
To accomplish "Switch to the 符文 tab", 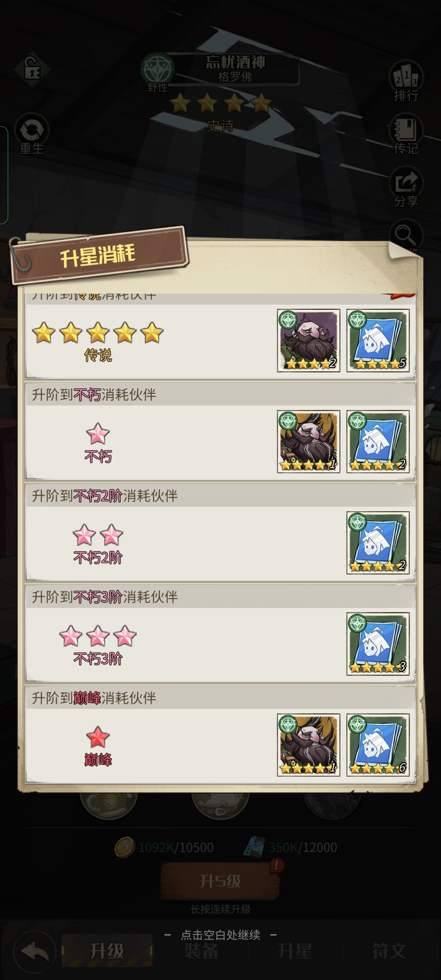I will pos(389,951).
